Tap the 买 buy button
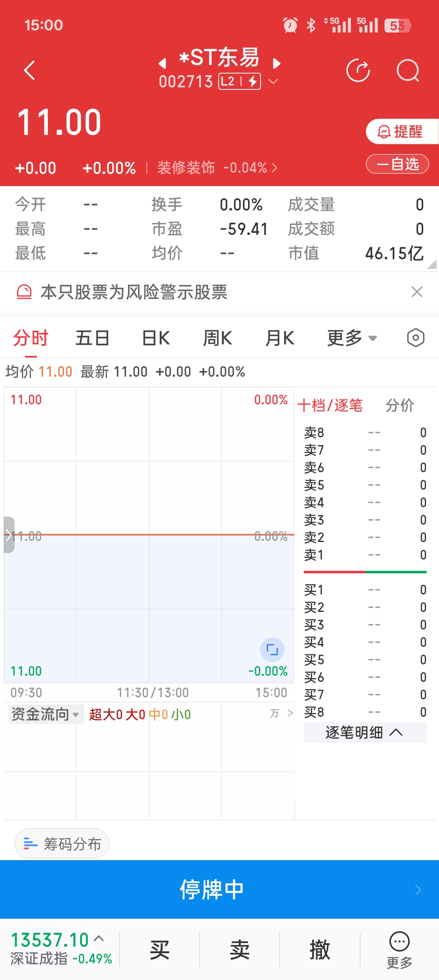Screen dimensions: 439x980 coord(159,950)
